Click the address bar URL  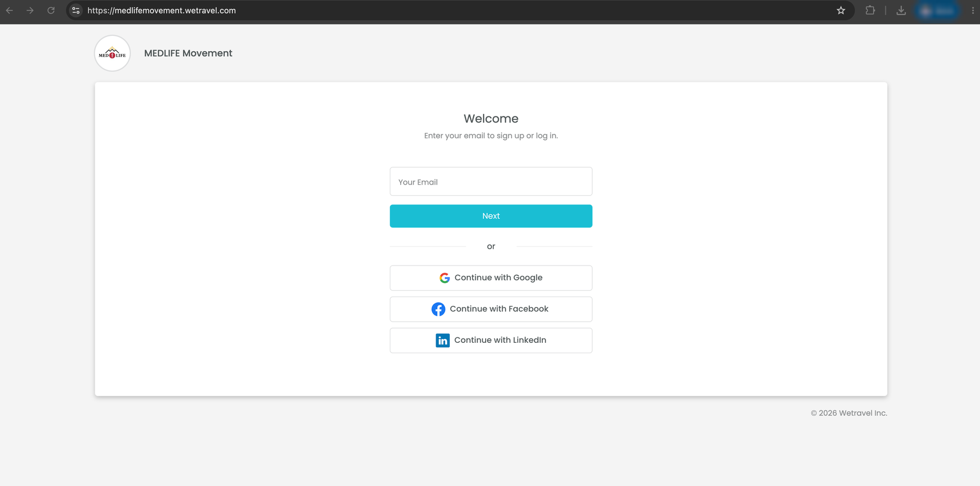(162, 10)
